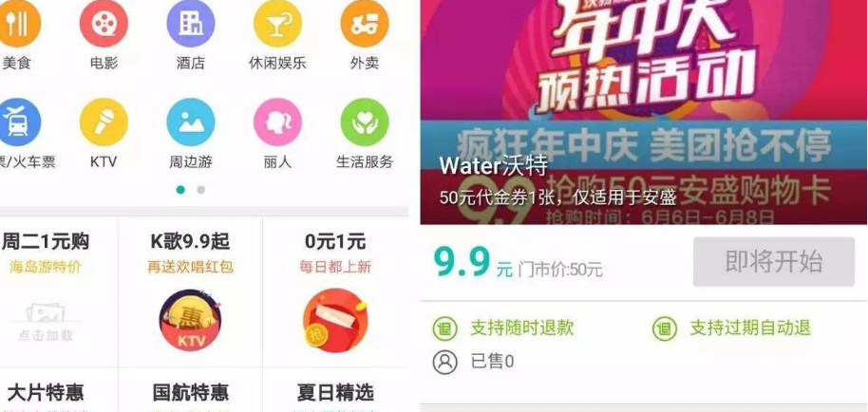Open the K歌9.9起 KTV promotion
The height and width of the screenshot is (412, 868).
click(x=191, y=292)
